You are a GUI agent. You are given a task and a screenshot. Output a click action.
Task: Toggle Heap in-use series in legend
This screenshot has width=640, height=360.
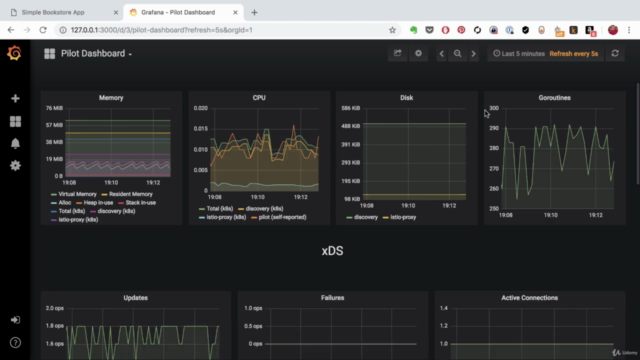coord(98,202)
